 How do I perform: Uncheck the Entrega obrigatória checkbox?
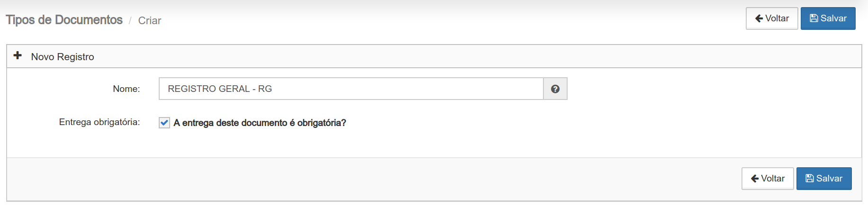pos(164,123)
